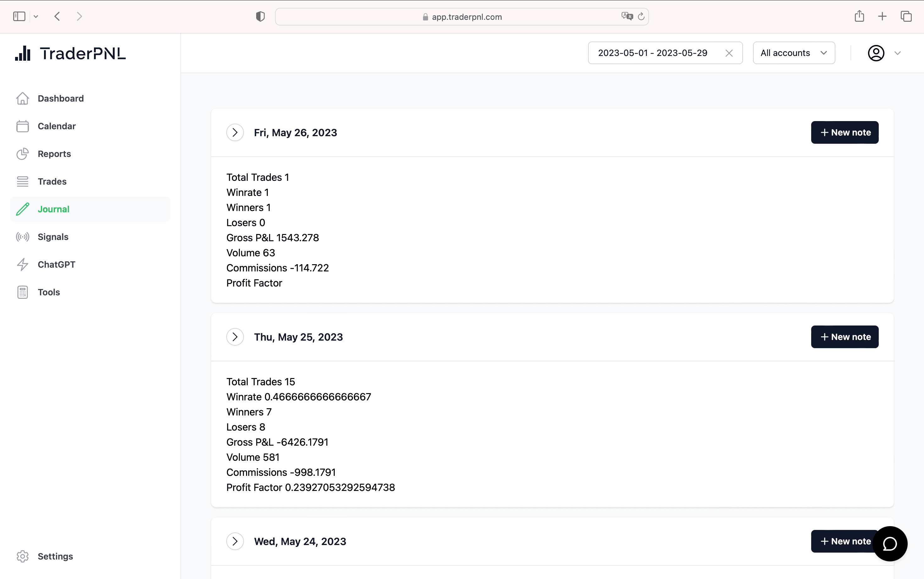Go to Dashboard menu item
The height and width of the screenshot is (579, 924).
coord(90,98)
